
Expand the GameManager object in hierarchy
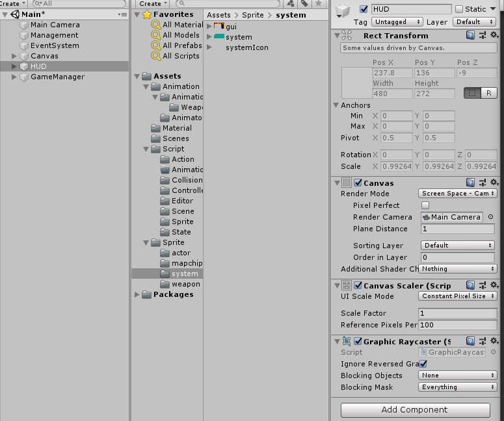14,77
